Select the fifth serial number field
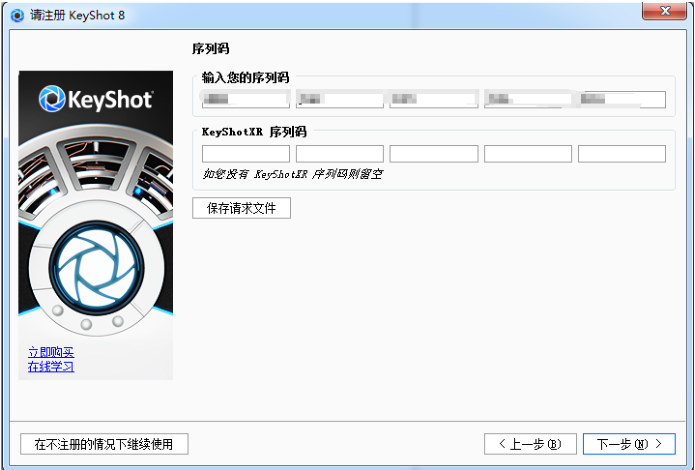695x470 pixels. coord(621,99)
